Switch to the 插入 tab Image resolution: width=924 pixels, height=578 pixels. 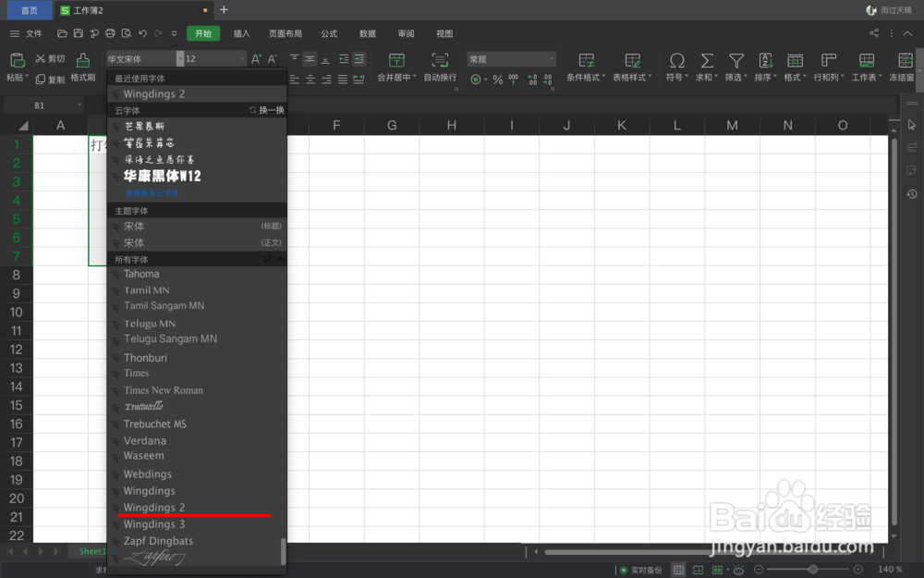click(241, 33)
